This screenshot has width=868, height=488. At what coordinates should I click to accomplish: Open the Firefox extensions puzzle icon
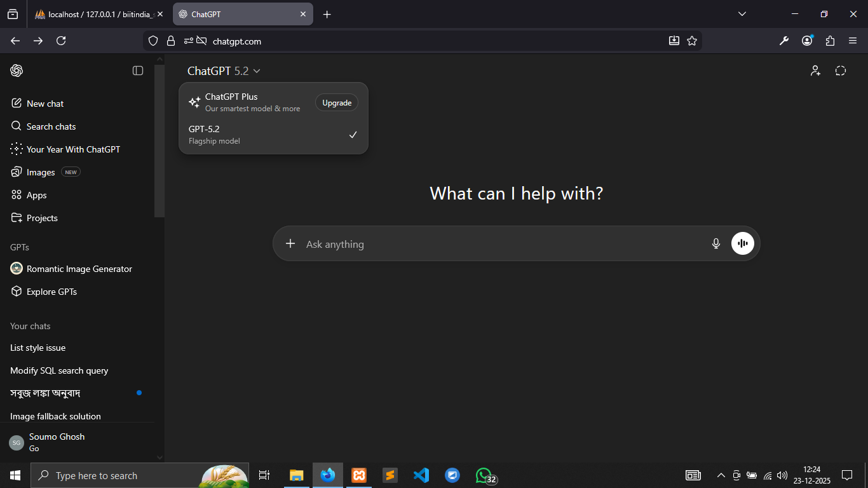point(830,41)
